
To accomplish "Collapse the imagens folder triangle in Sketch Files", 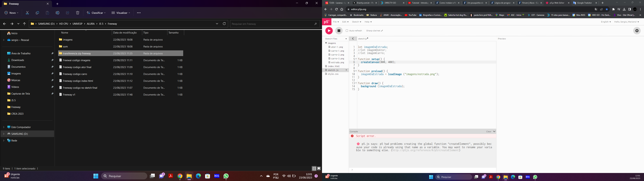I will tap(326, 43).
